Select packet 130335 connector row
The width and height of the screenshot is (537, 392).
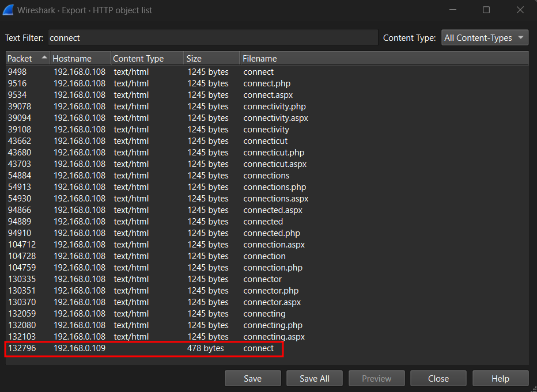267,279
